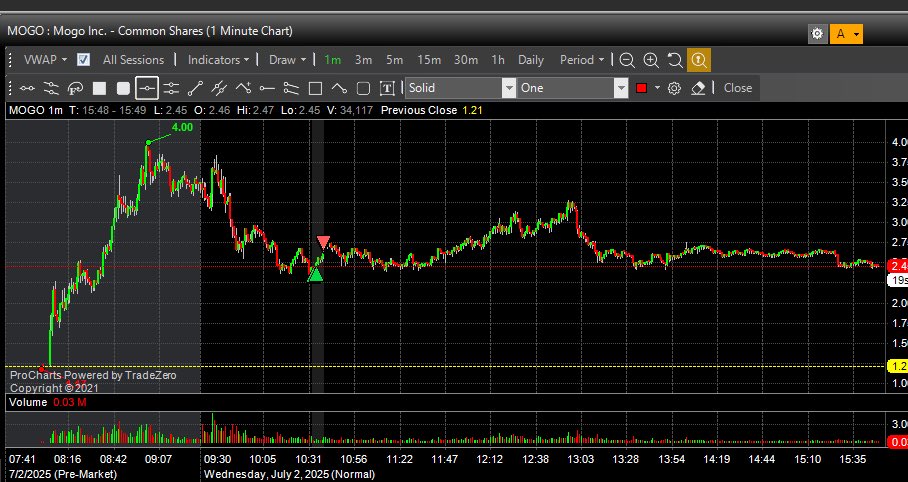Select the filled square shape tool

coord(100,88)
